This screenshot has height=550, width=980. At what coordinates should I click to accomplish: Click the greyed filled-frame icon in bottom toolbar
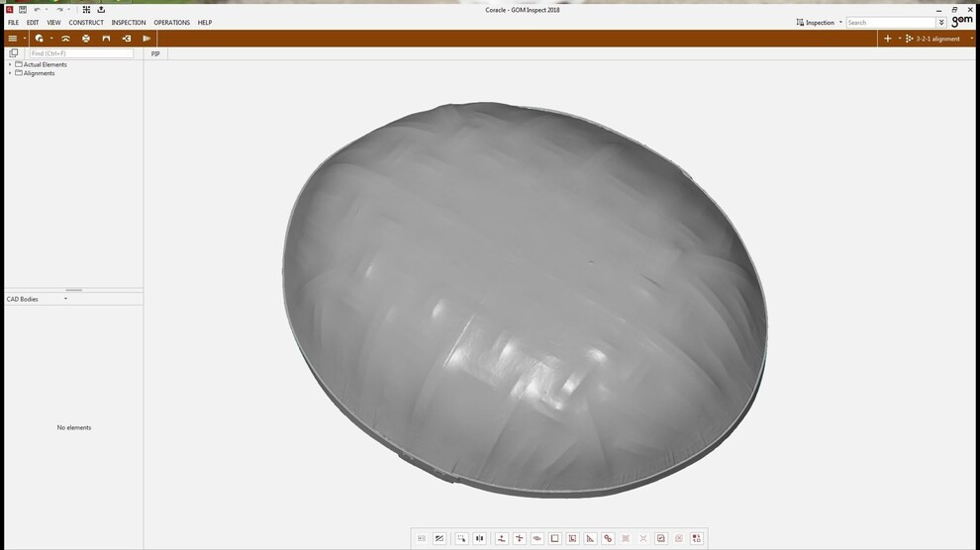coord(626,538)
